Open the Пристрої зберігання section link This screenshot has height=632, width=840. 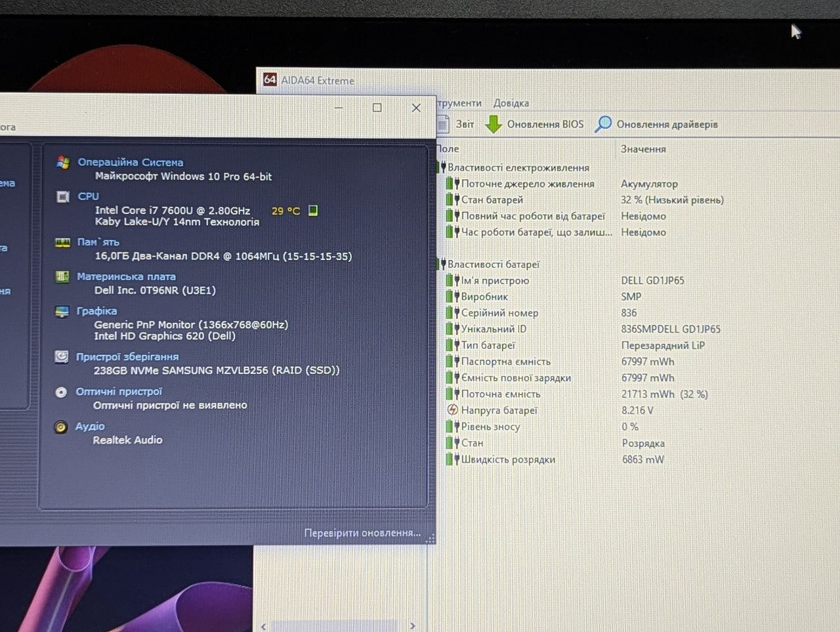127,357
